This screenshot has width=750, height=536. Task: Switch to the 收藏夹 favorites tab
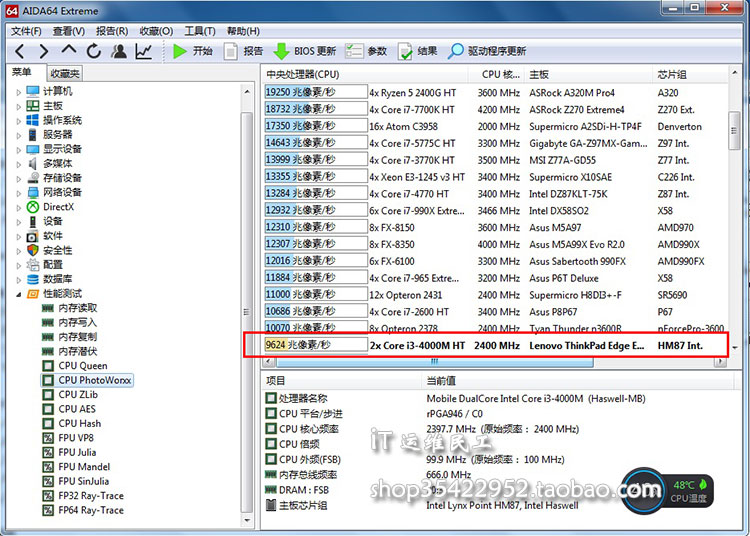click(65, 73)
